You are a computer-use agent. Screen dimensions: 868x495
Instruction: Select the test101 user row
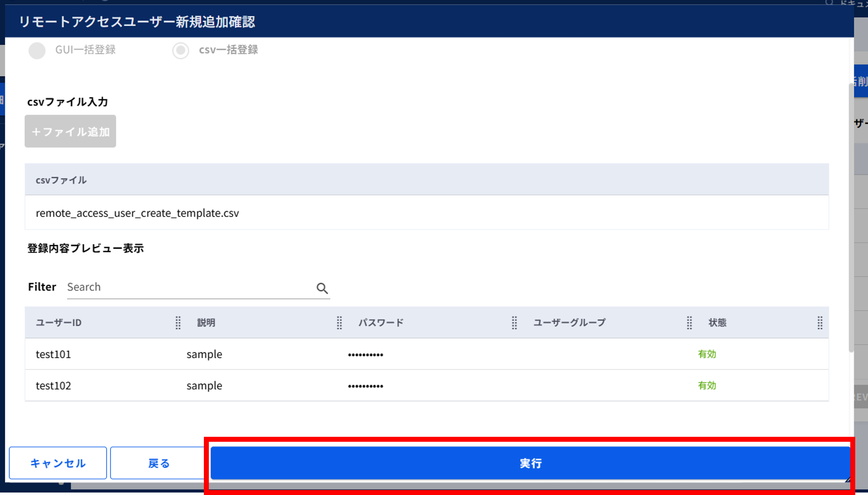tap(427, 354)
